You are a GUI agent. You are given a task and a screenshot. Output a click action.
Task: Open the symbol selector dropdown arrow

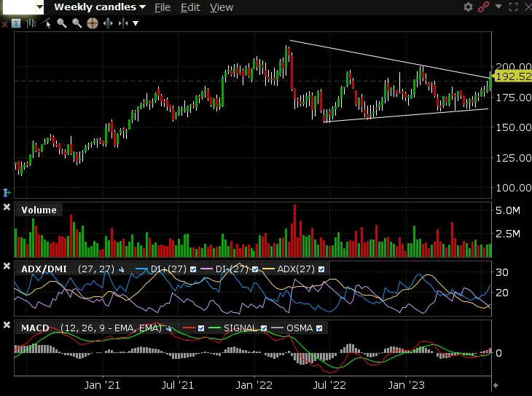pyautogui.click(x=40, y=7)
